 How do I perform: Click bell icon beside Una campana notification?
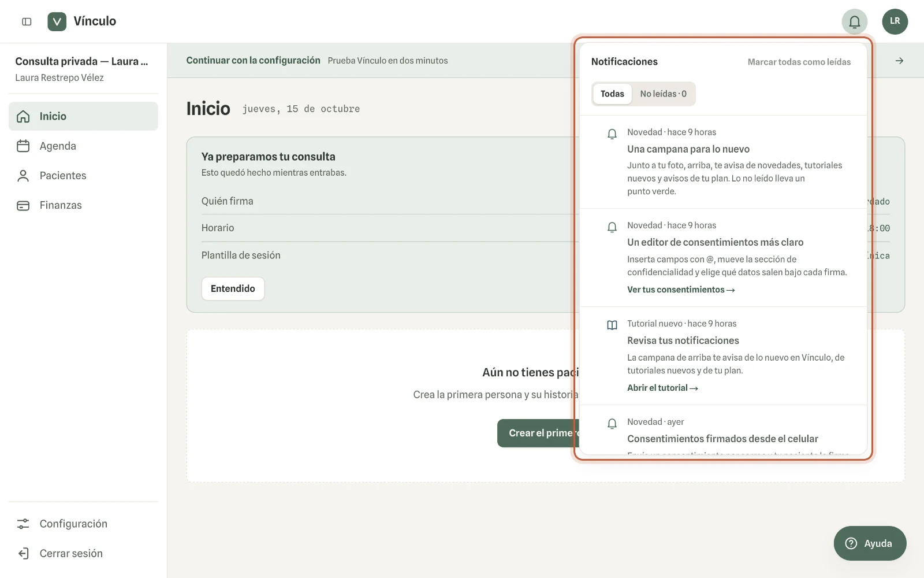(612, 134)
